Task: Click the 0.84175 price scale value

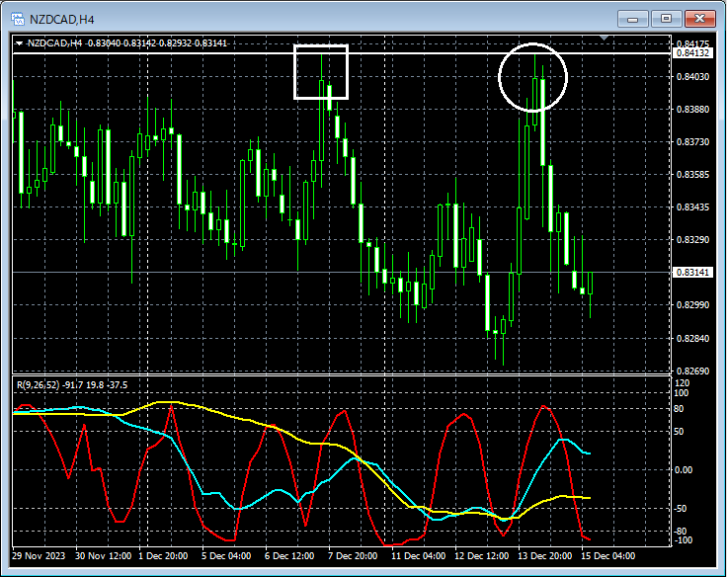Action: 692,44
